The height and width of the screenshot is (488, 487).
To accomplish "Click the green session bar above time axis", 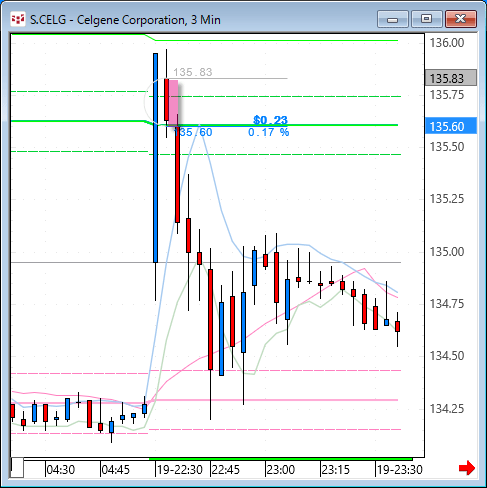I will coord(281,459).
